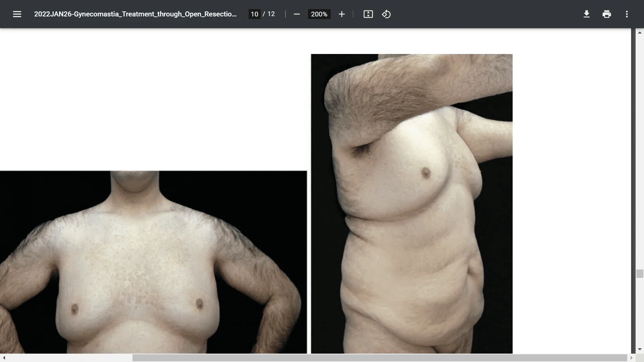
Task: Click the document title text
Action: pyautogui.click(x=135, y=14)
